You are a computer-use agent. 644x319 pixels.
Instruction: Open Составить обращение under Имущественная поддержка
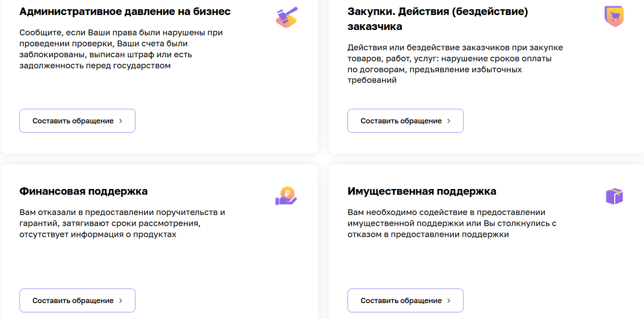point(406,300)
